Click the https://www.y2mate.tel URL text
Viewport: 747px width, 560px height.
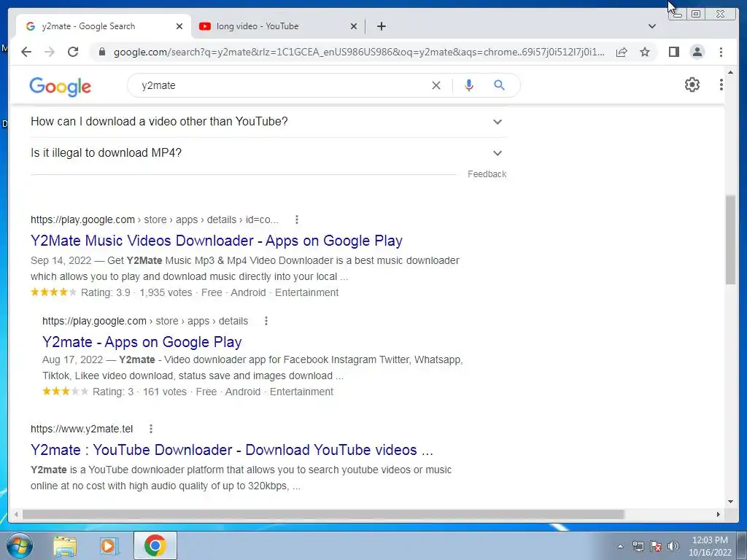pos(82,429)
